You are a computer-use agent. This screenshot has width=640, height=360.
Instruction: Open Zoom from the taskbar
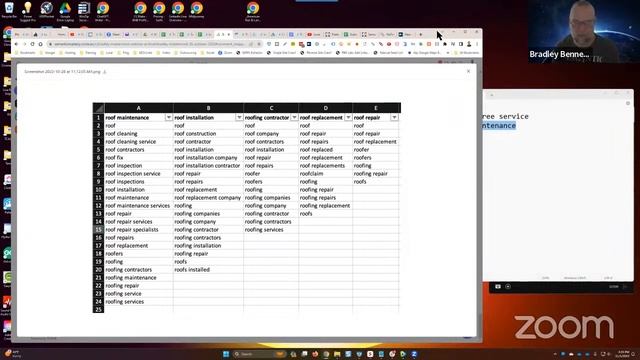(414, 354)
